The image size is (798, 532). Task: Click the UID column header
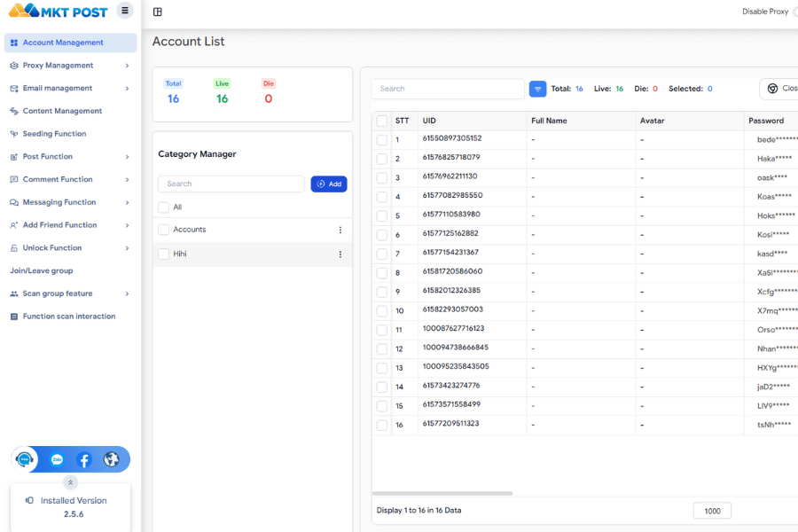(x=473, y=121)
